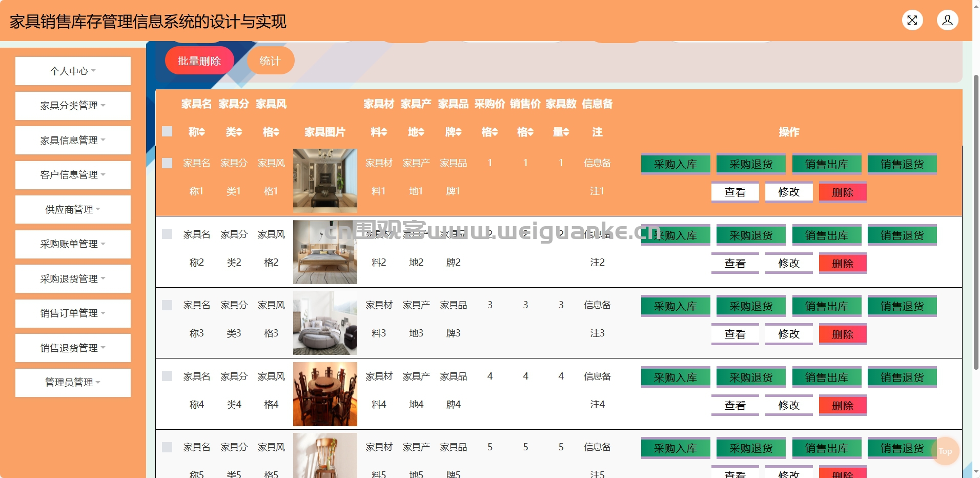Click 删除 in row 家具名称4
Screen dimensions: 980x478
(843, 405)
